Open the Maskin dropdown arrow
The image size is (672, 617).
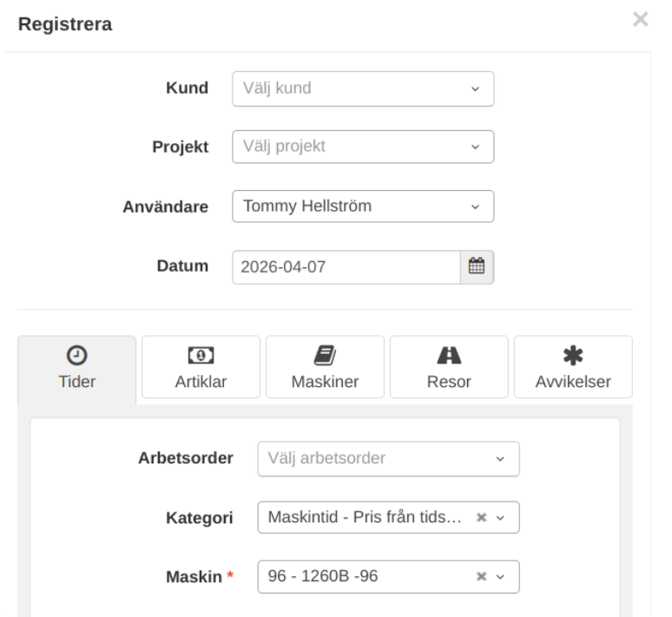(500, 576)
